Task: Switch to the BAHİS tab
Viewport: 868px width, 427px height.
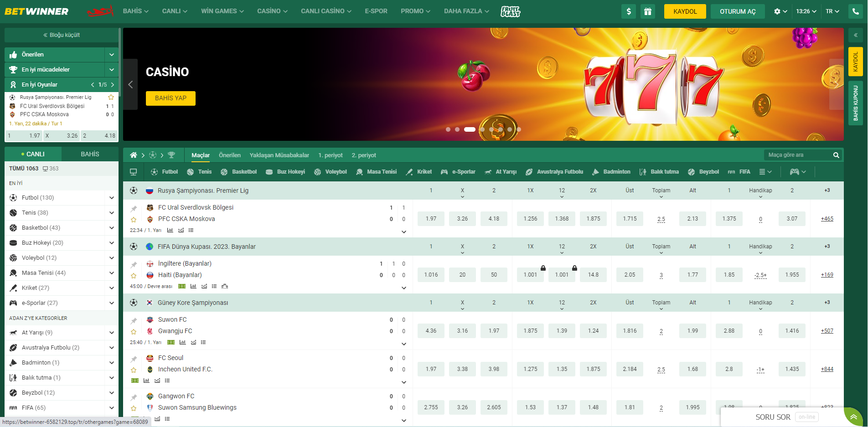Action: 90,154
